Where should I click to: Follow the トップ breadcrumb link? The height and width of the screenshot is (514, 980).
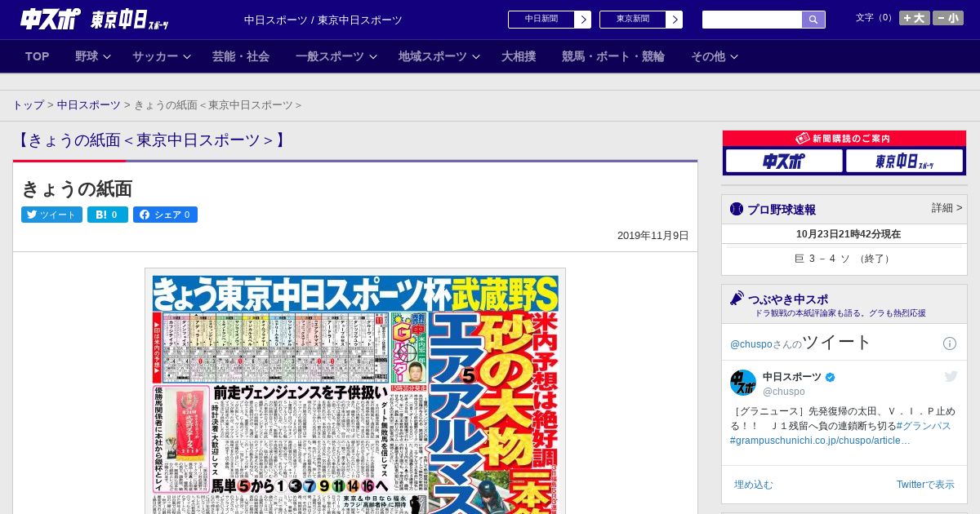28,105
